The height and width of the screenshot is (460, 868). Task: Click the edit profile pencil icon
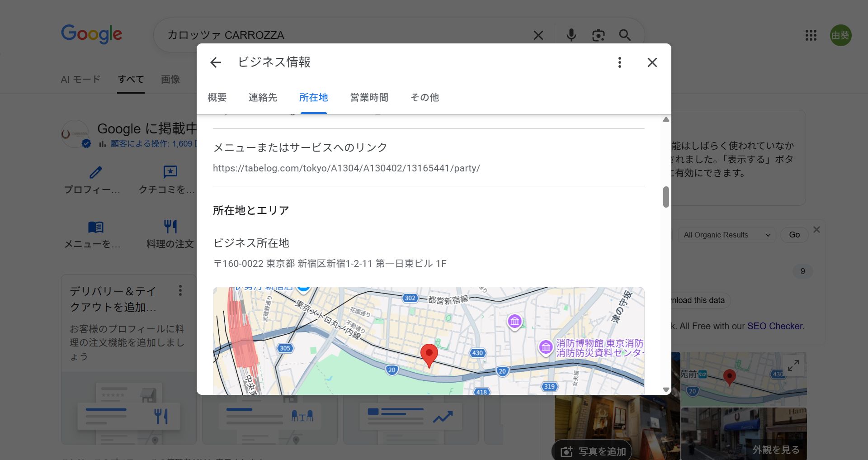[x=95, y=172]
